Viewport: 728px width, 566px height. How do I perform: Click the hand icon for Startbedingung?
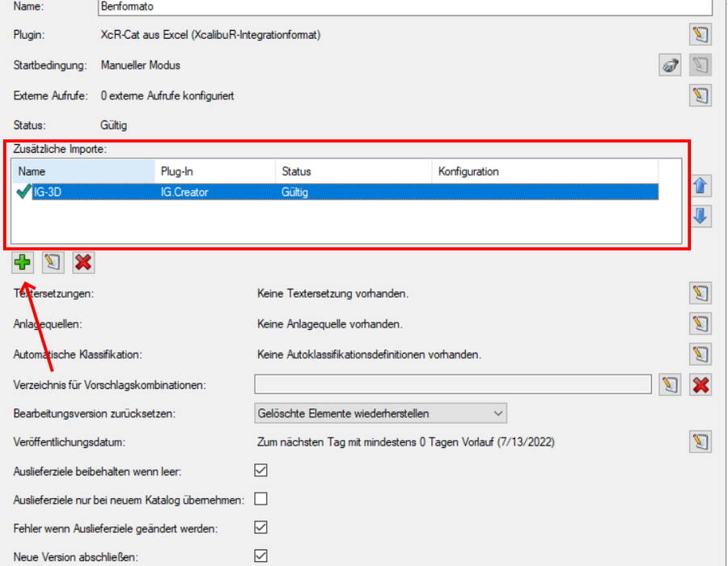(670, 65)
